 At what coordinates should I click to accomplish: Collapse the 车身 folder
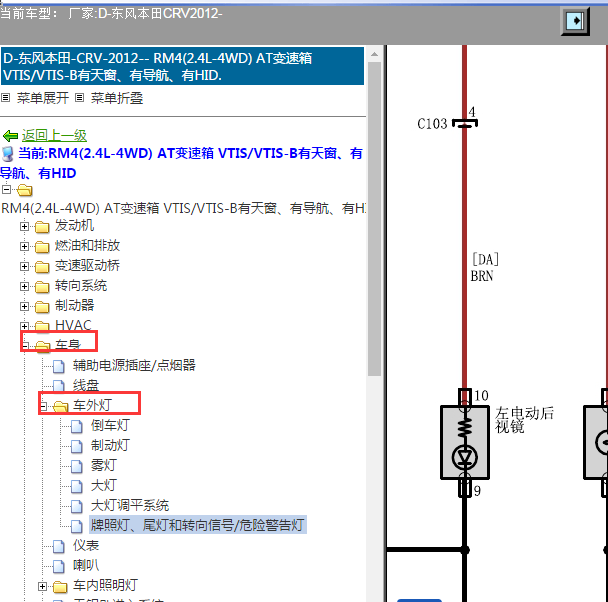tap(25, 345)
